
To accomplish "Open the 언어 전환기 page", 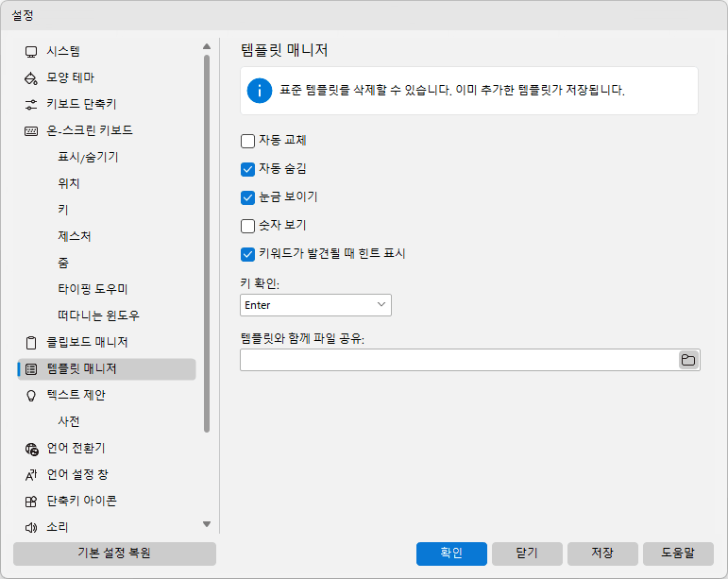I will pyautogui.click(x=107, y=449).
